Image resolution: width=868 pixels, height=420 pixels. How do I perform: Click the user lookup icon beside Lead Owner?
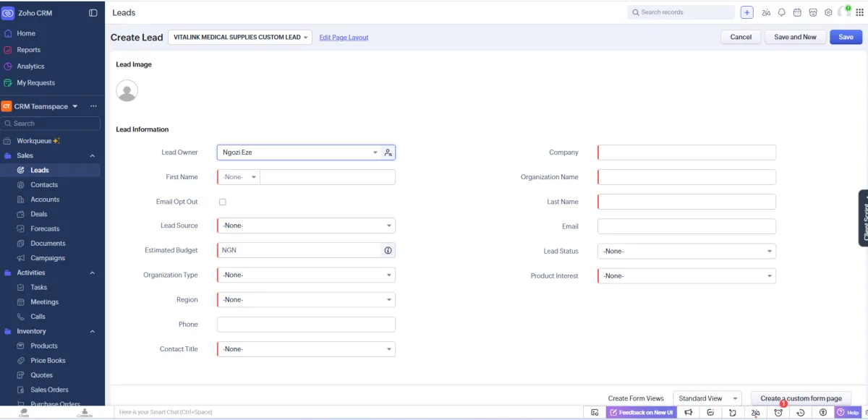388,153
